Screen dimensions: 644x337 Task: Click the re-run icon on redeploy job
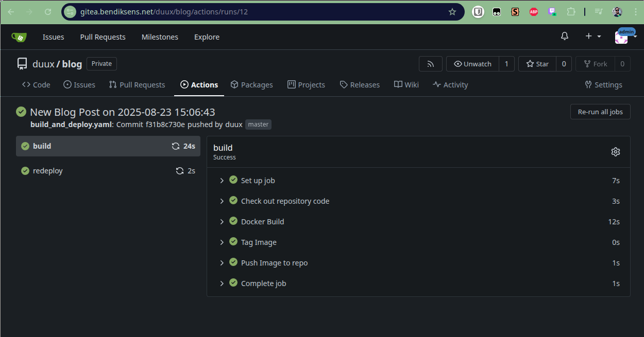[x=180, y=171]
